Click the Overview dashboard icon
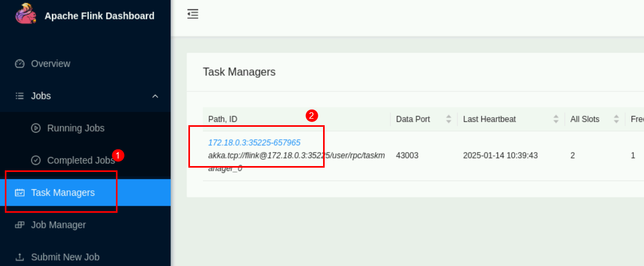This screenshot has width=644, height=266. (x=20, y=63)
